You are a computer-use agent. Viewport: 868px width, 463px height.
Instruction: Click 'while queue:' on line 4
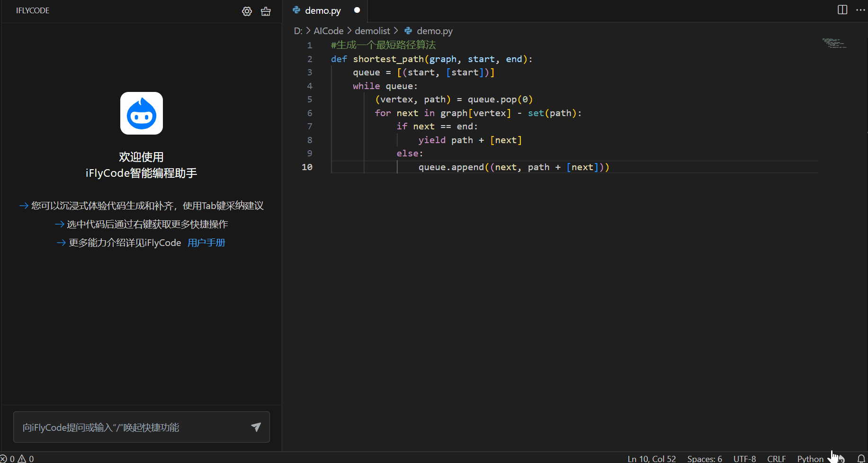click(x=385, y=86)
